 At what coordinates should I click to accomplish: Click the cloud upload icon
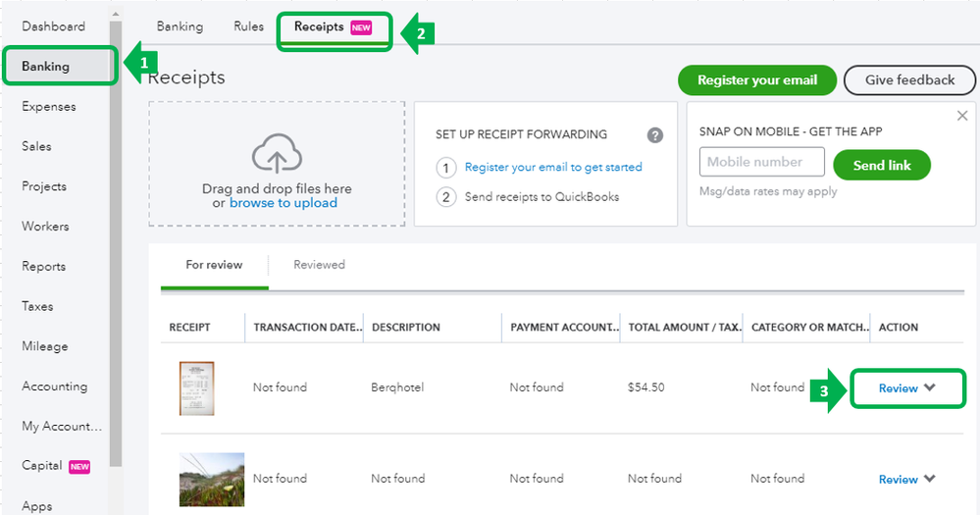tap(277, 153)
